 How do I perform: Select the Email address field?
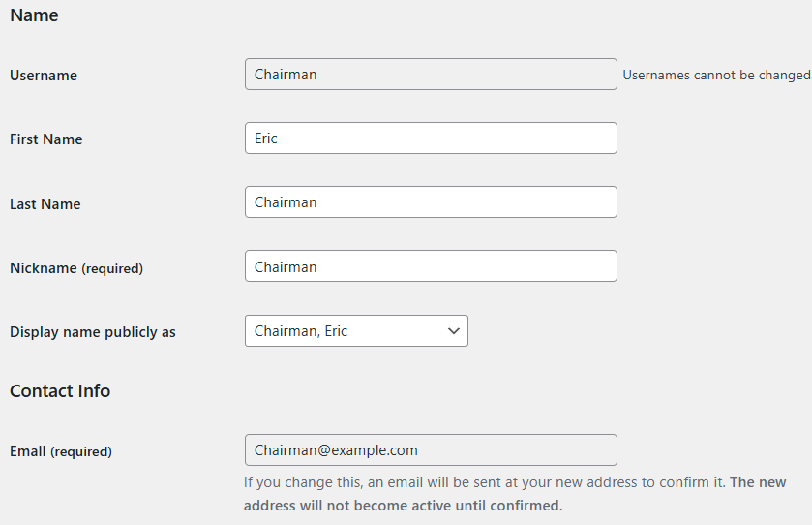[x=431, y=450]
